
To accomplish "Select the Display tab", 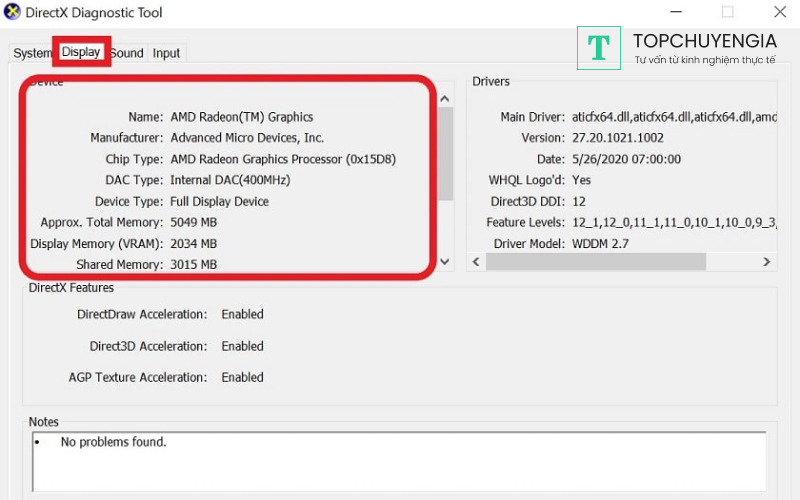I will pyautogui.click(x=81, y=52).
